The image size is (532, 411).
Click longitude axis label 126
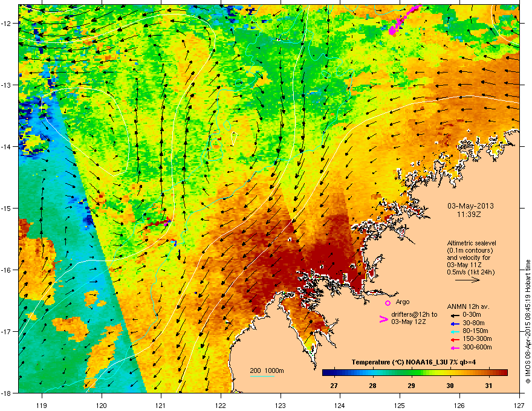click(x=459, y=406)
